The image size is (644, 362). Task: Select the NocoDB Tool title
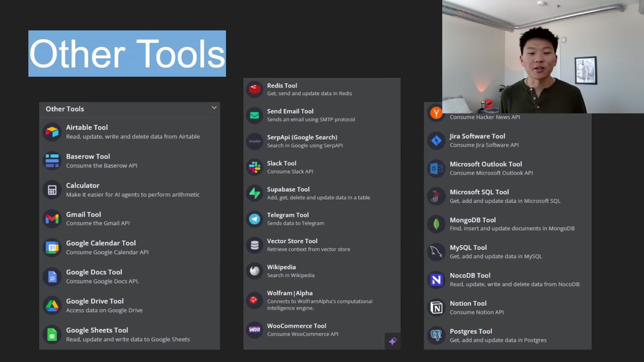(470, 275)
